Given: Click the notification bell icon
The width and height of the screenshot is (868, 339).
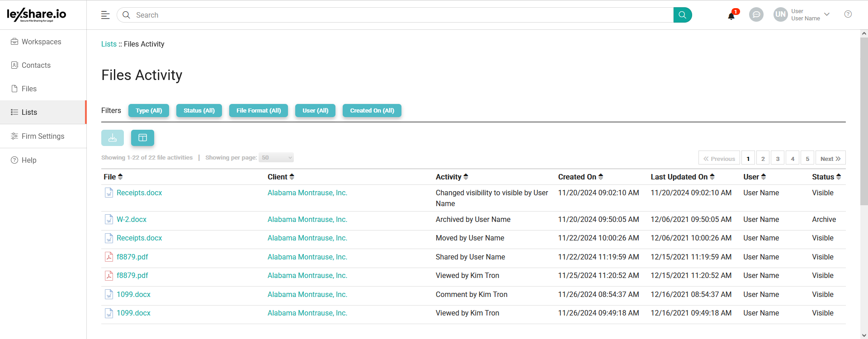Looking at the screenshot, I should click(731, 16).
